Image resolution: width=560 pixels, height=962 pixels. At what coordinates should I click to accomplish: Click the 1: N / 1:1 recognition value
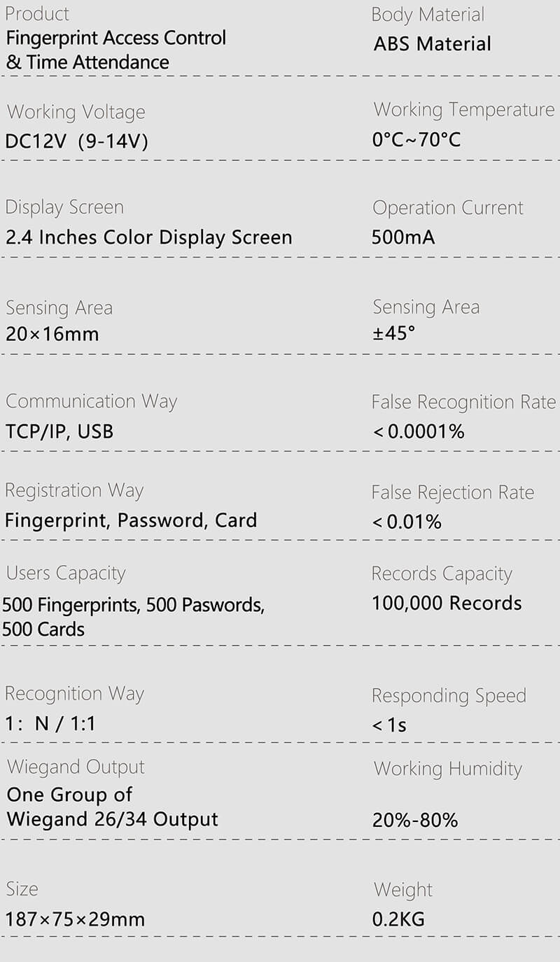(x=50, y=724)
